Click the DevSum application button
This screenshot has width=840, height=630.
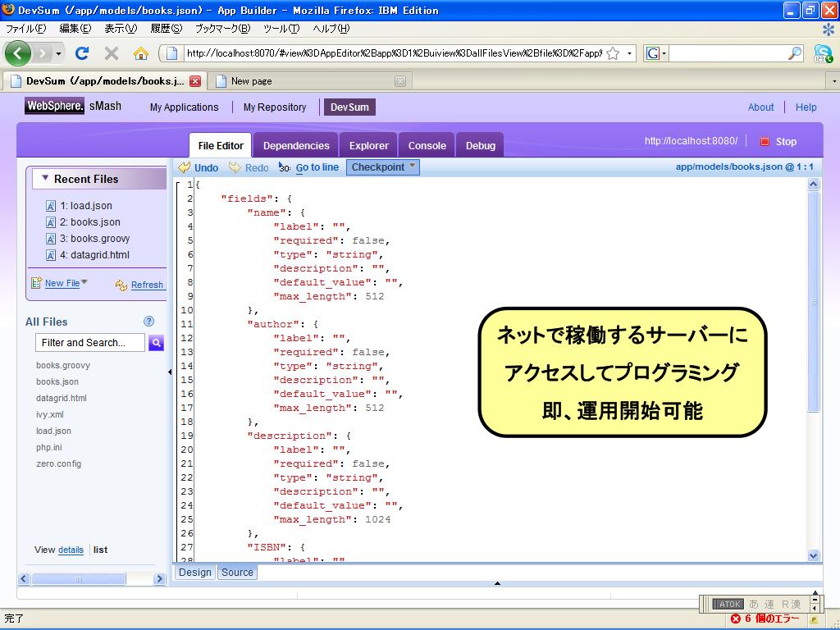pyautogui.click(x=349, y=107)
